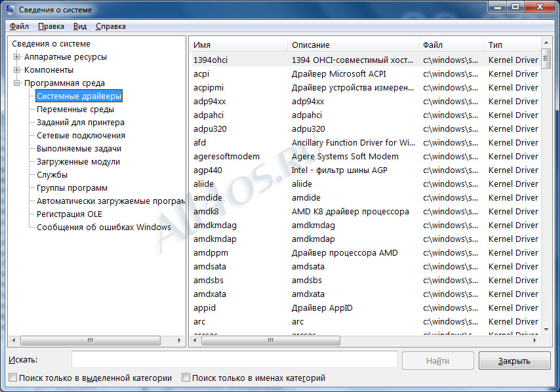Click the driver list scroll-down arrow
Viewport: 560px width, 392px height.
coord(546,330)
